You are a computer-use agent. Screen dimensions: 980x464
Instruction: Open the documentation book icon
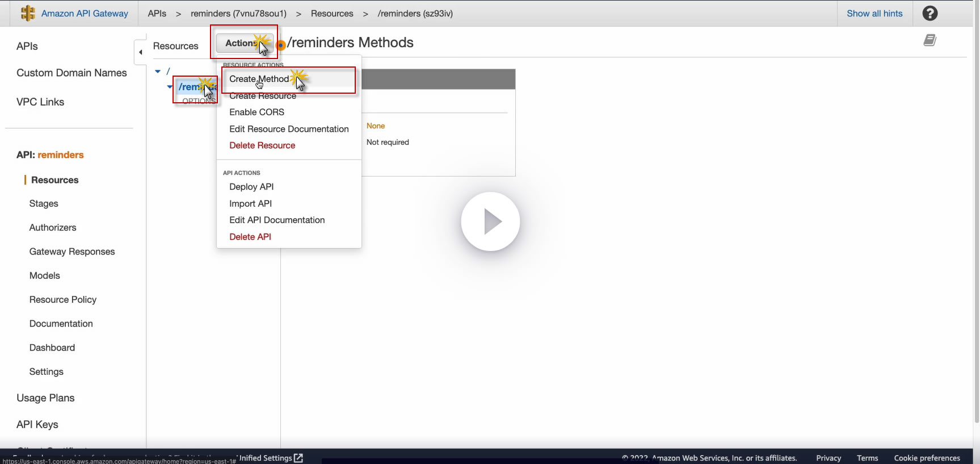(929, 40)
